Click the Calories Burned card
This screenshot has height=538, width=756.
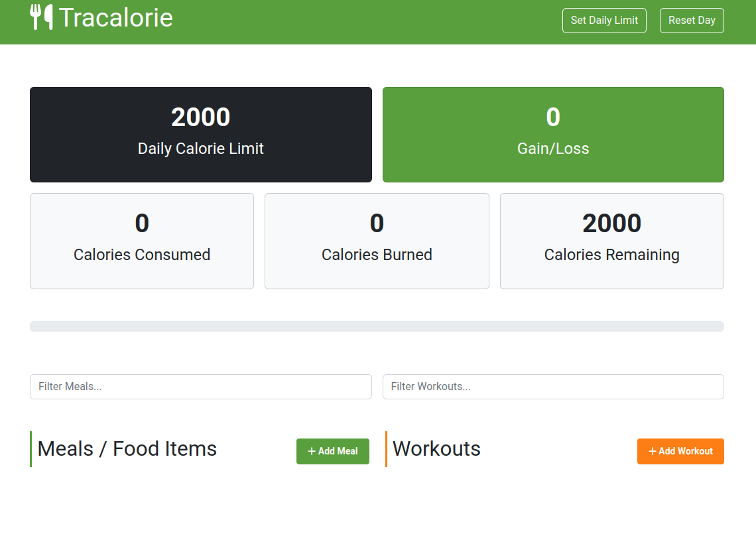377,241
